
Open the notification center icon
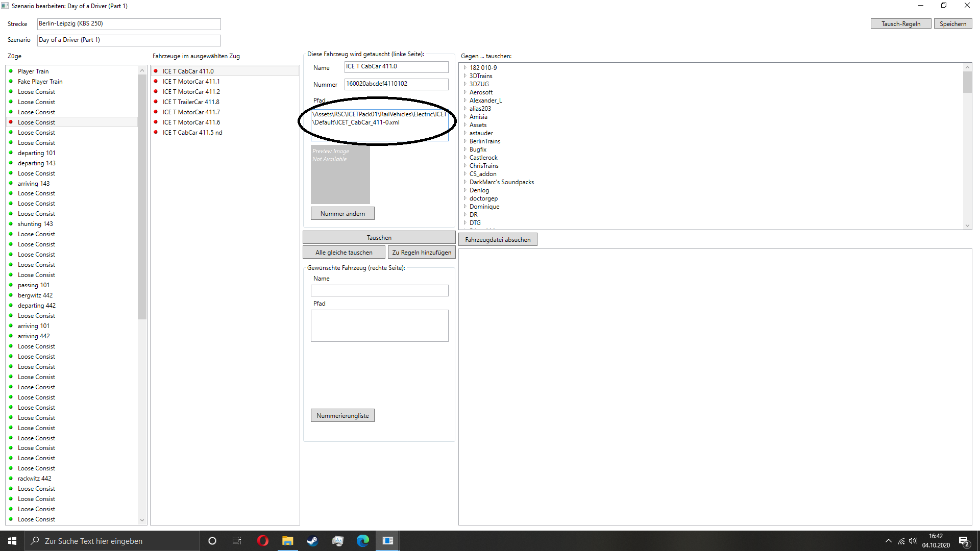(964, 541)
